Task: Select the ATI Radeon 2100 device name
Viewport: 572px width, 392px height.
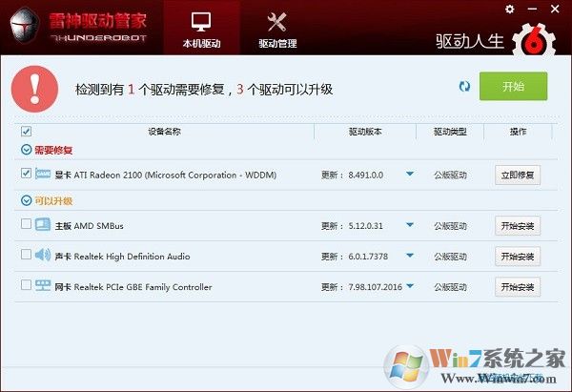Action: click(x=165, y=175)
